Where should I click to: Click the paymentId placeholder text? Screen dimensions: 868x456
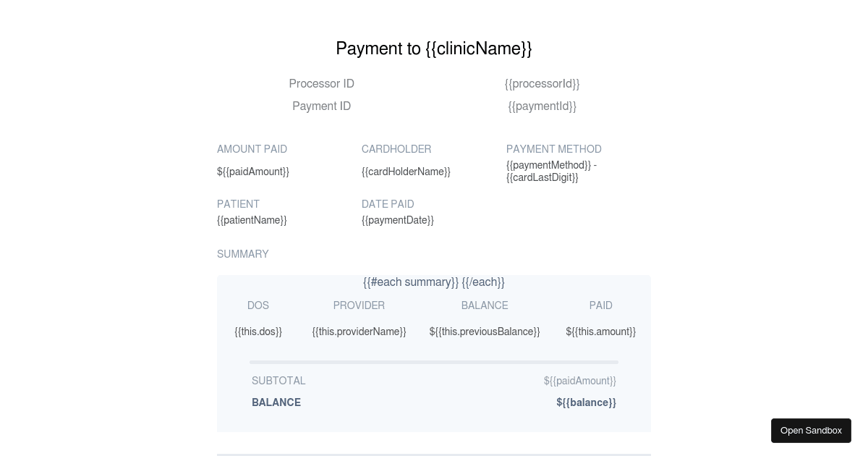(x=542, y=106)
